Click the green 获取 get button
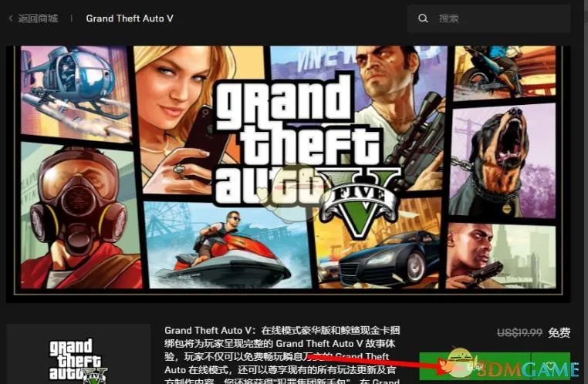This screenshot has width=588, height=384. [x=475, y=366]
